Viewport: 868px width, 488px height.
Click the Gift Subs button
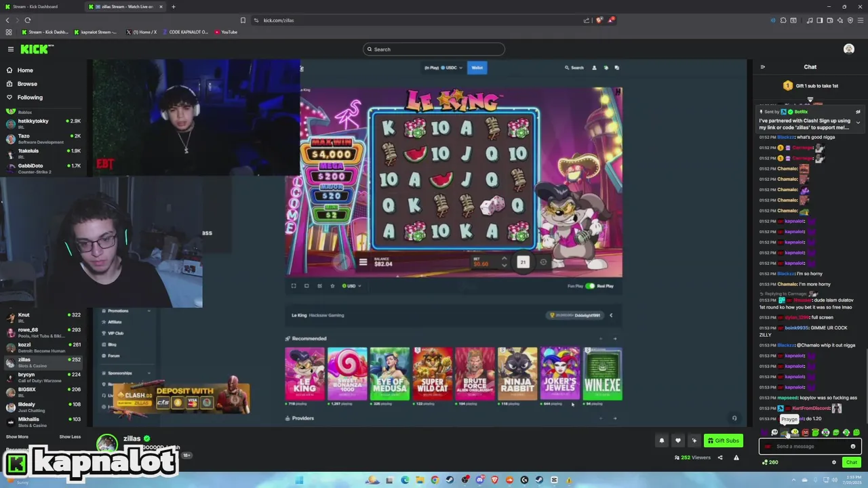click(724, 441)
